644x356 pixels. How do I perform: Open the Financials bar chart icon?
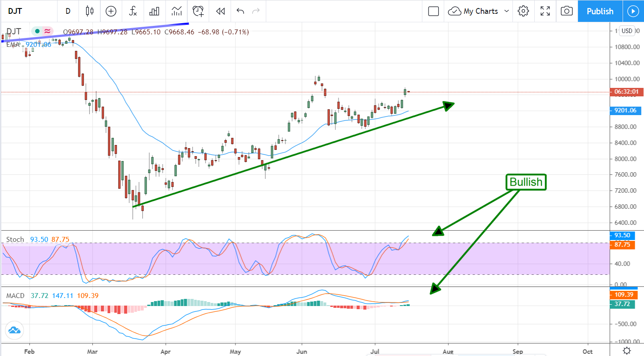pos(155,11)
